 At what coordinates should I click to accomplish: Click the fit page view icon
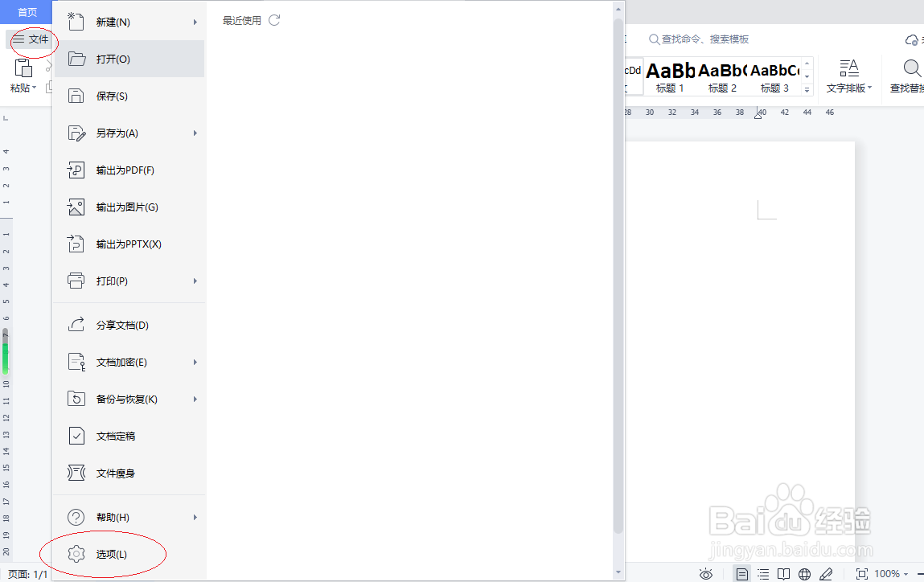[x=861, y=574]
